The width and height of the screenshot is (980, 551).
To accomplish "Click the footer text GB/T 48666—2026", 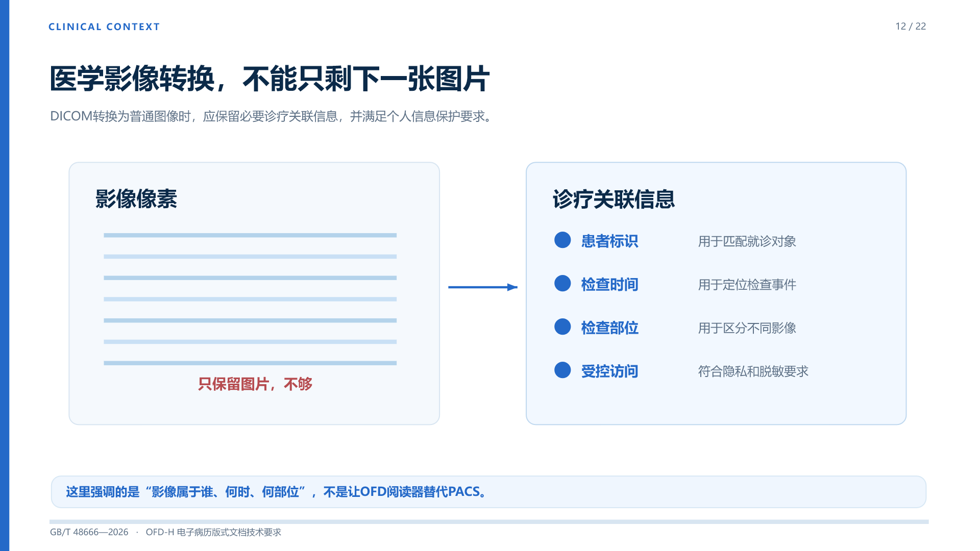I will tap(89, 532).
